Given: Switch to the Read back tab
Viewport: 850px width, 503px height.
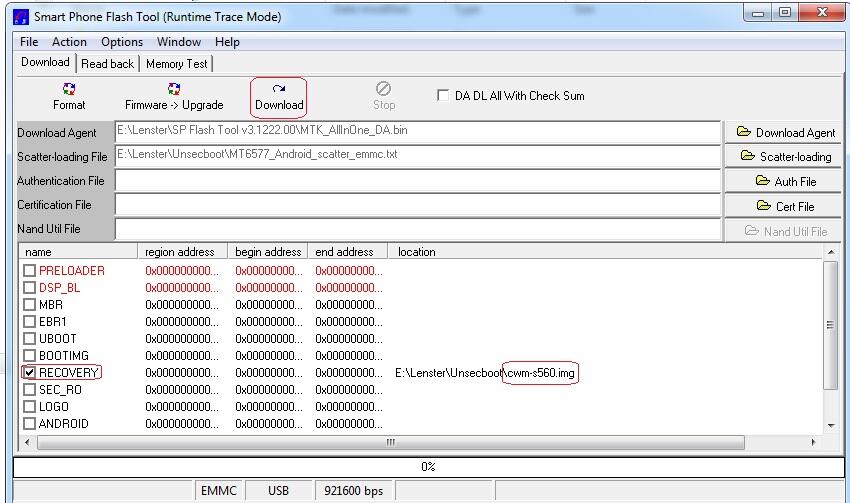Looking at the screenshot, I should click(x=107, y=64).
